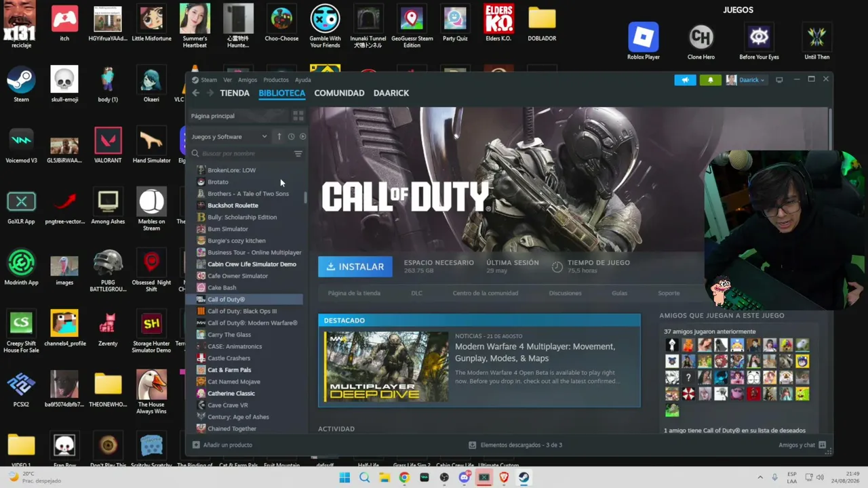Viewport: 868px width, 488px height.
Task: Select the Until Then desktop icon
Action: coord(816,41)
